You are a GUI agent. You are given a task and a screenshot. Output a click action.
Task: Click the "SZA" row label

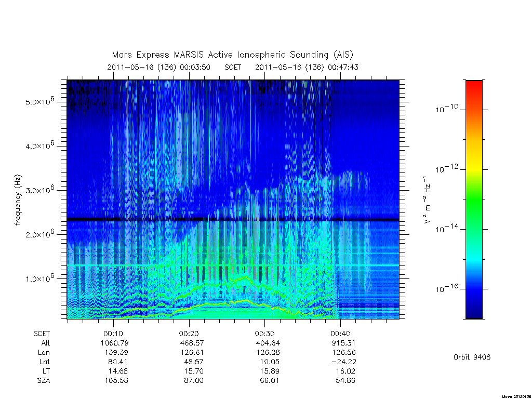click(44, 381)
